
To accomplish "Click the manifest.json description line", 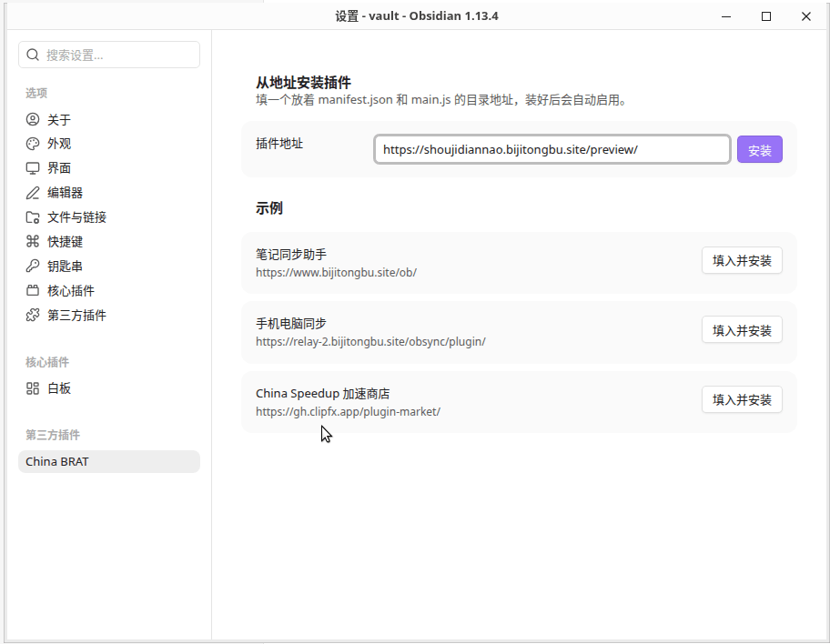I will coord(441,100).
